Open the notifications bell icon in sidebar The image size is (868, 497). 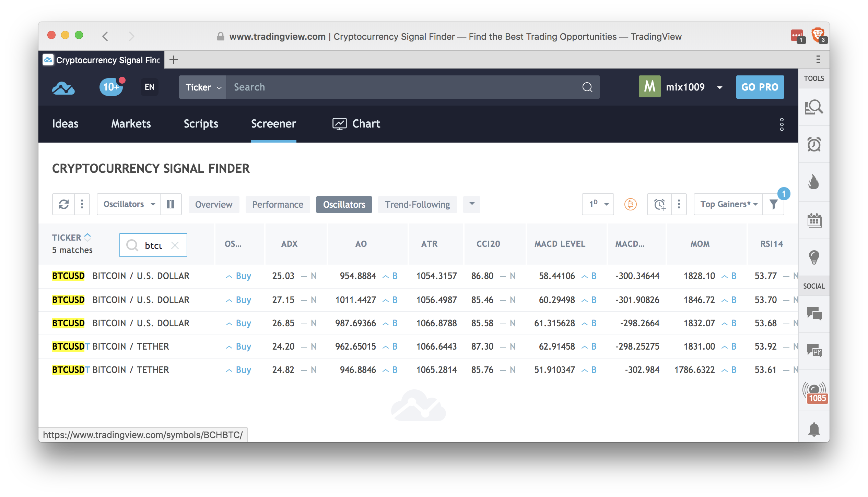(x=814, y=429)
